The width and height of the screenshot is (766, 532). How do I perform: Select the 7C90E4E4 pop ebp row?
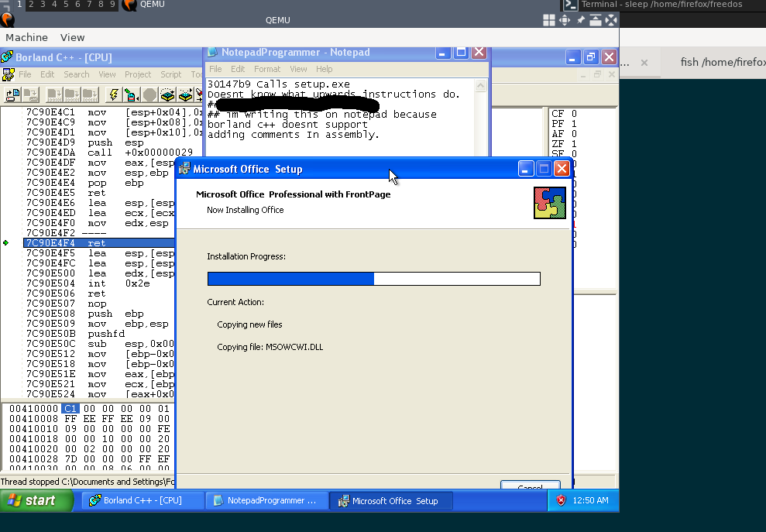[x=99, y=183]
